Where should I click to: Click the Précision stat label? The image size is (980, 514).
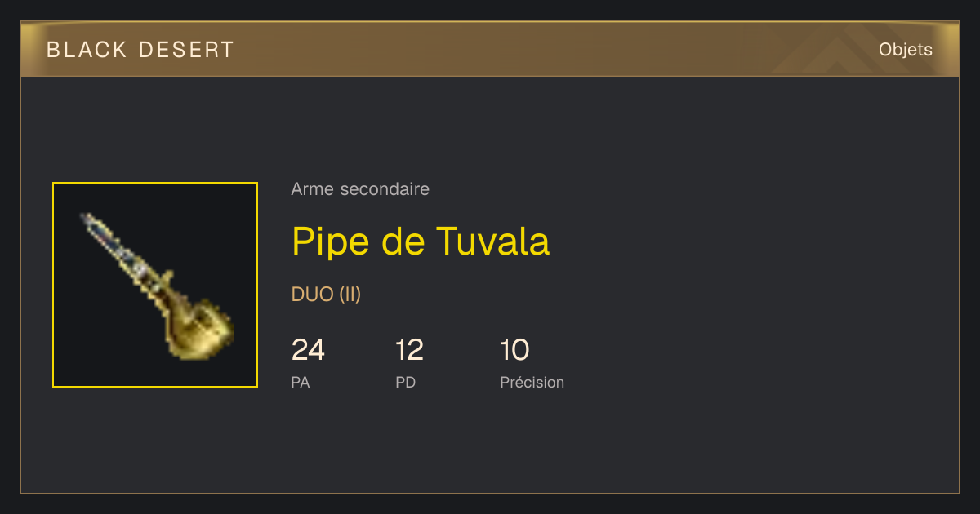pos(532,382)
